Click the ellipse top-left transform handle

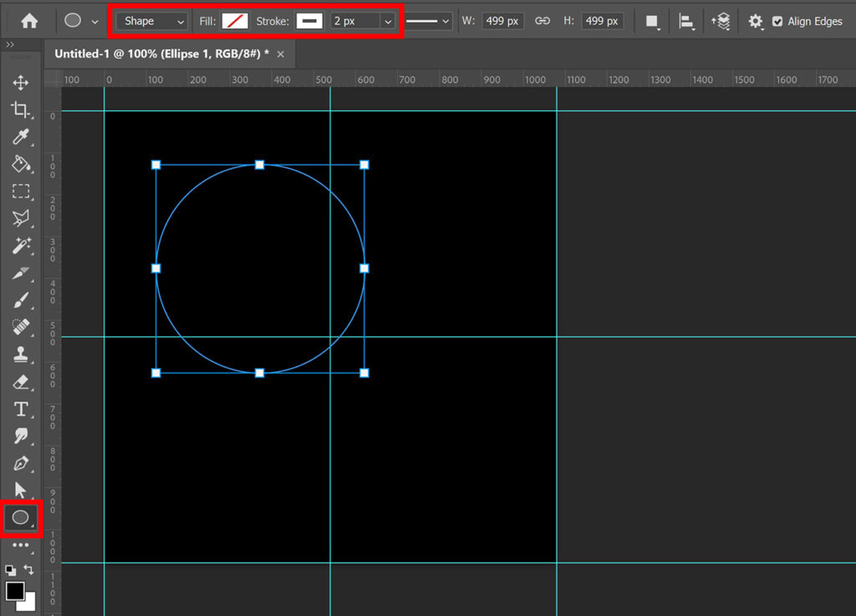point(156,165)
